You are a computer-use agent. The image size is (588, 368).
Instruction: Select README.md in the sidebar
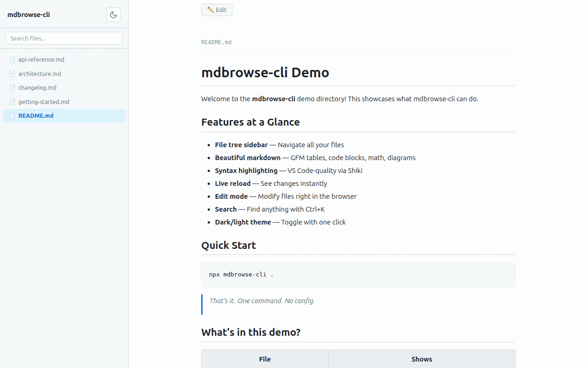tap(64, 115)
